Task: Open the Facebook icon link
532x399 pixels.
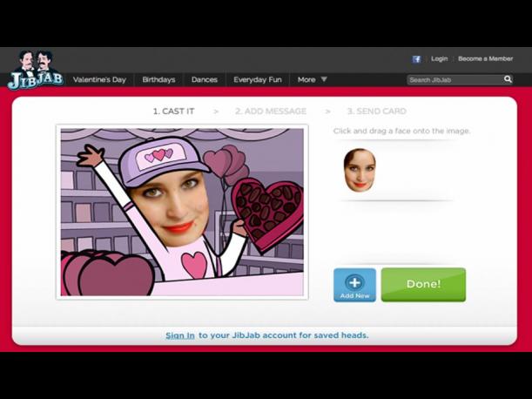Action: [x=416, y=59]
